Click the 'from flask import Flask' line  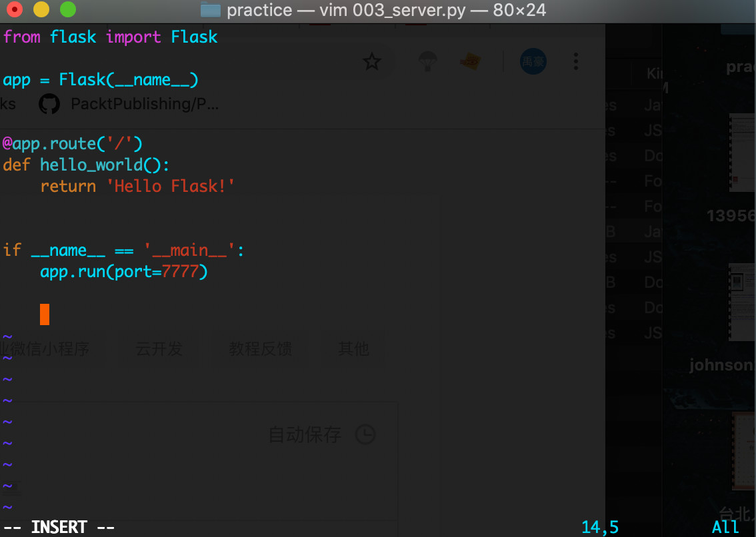coord(111,37)
